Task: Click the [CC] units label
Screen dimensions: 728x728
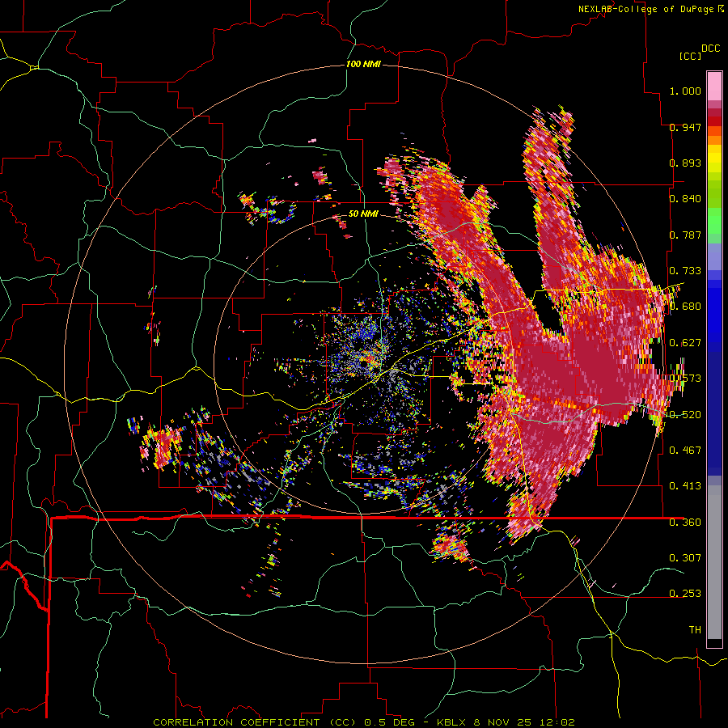Action: pos(690,56)
